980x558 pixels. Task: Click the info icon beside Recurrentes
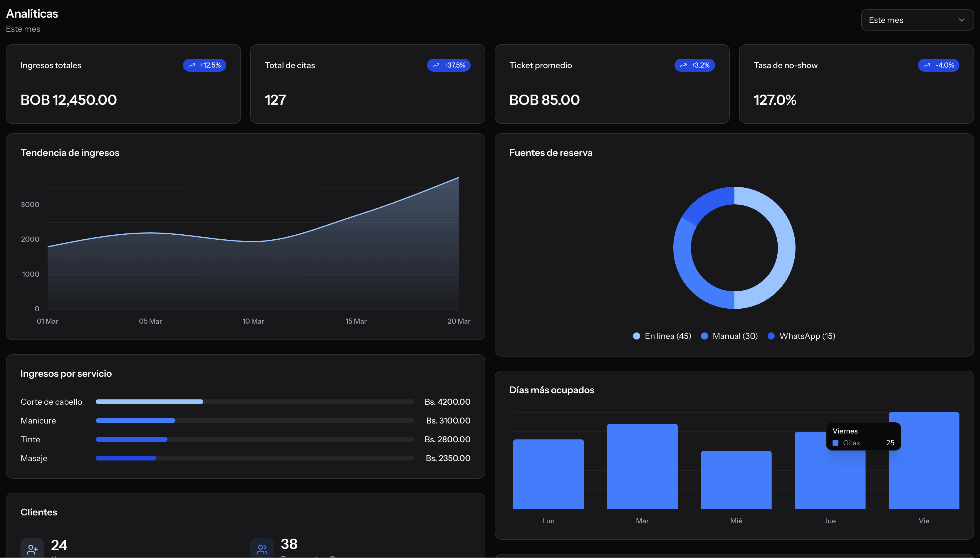click(332, 557)
